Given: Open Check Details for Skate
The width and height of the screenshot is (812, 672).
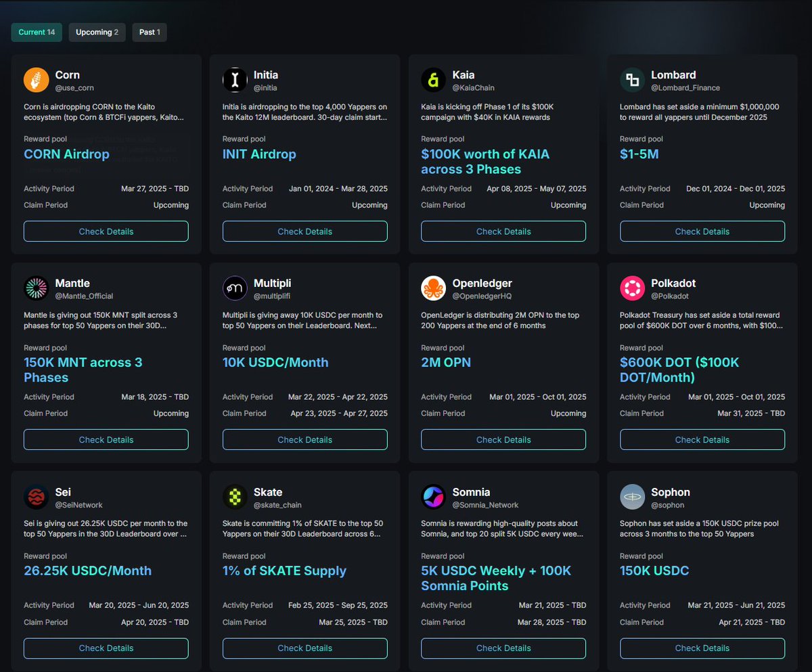Looking at the screenshot, I should (x=305, y=648).
